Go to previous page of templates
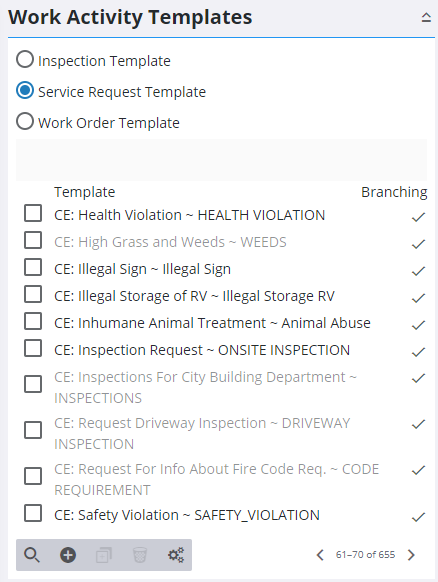The height and width of the screenshot is (582, 438). 320,555
